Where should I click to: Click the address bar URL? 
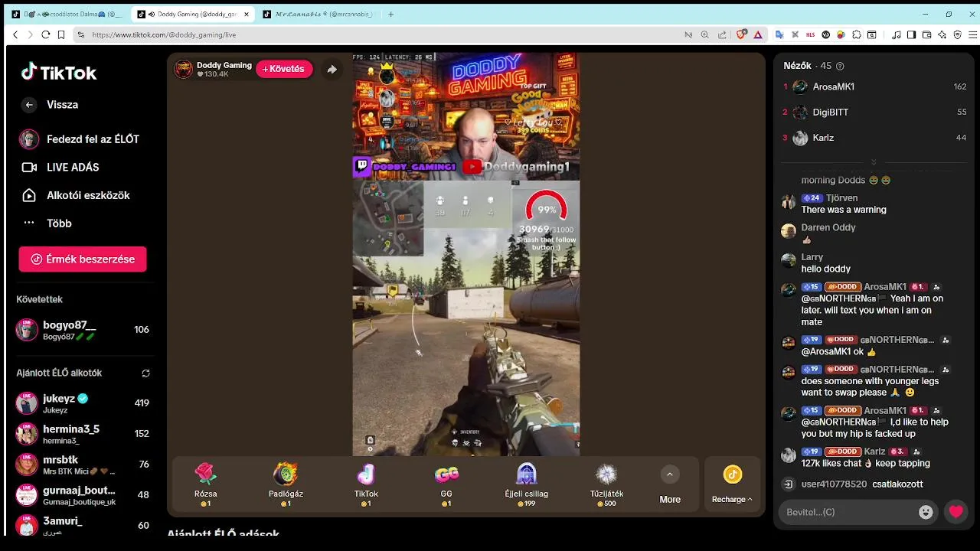(164, 34)
